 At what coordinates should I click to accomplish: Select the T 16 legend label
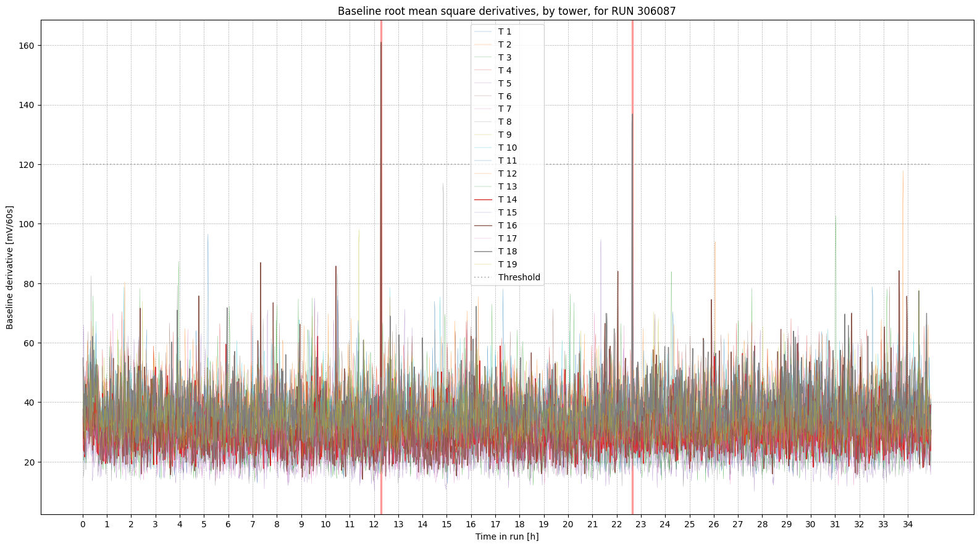click(x=507, y=225)
